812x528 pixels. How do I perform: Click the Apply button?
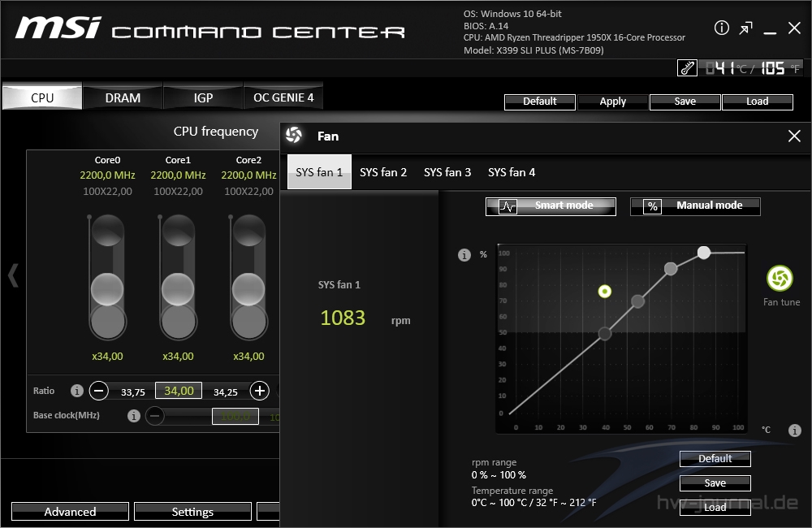tap(612, 102)
